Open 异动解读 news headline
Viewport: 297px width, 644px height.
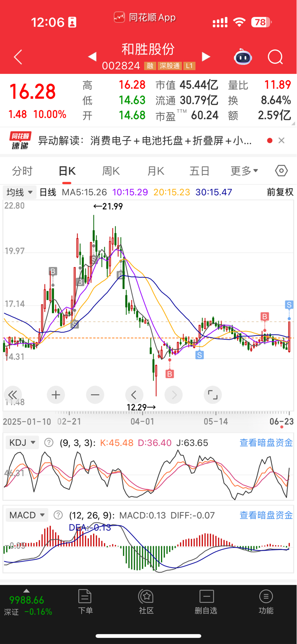[x=145, y=140]
